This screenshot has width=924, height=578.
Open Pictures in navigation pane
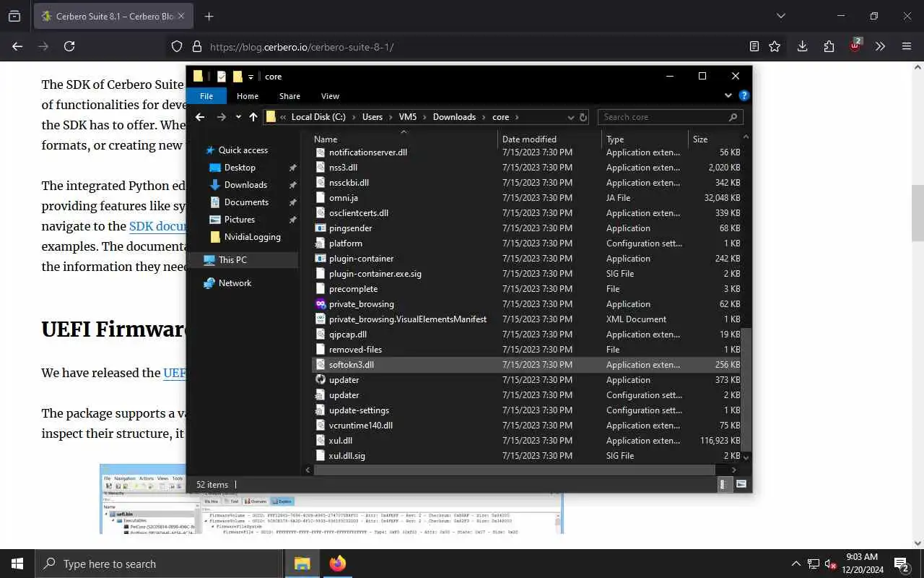coord(240,220)
